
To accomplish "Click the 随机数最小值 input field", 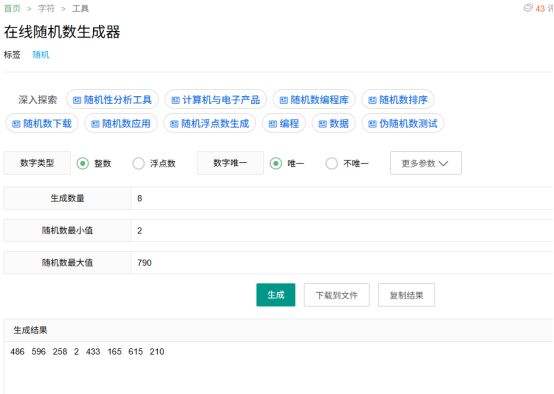I will 341,230.
